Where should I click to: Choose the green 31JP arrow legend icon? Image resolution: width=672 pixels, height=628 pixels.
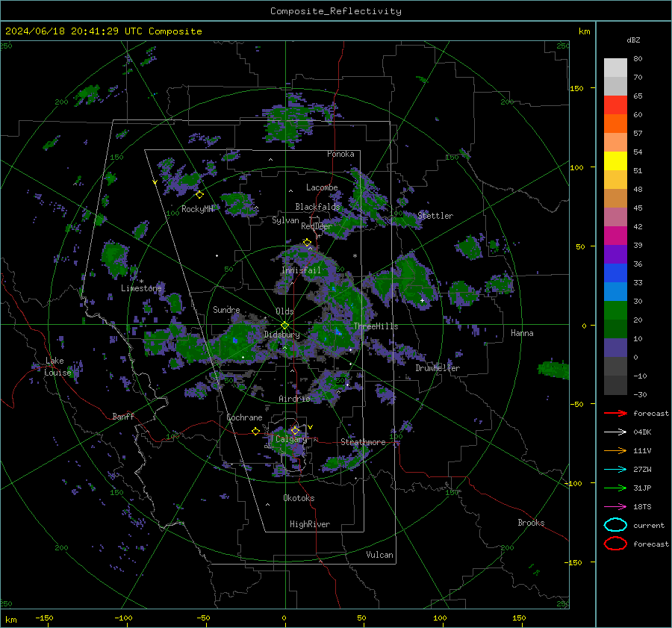615,488
